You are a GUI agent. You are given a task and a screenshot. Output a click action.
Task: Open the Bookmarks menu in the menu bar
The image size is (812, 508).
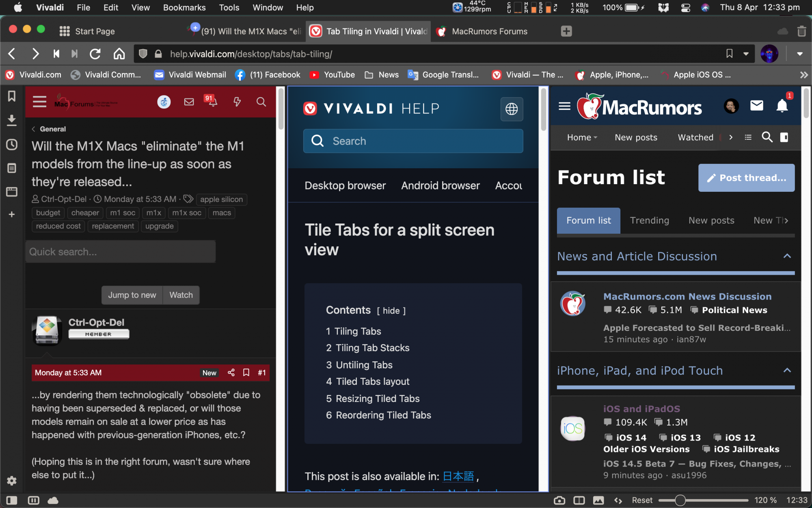(x=184, y=7)
